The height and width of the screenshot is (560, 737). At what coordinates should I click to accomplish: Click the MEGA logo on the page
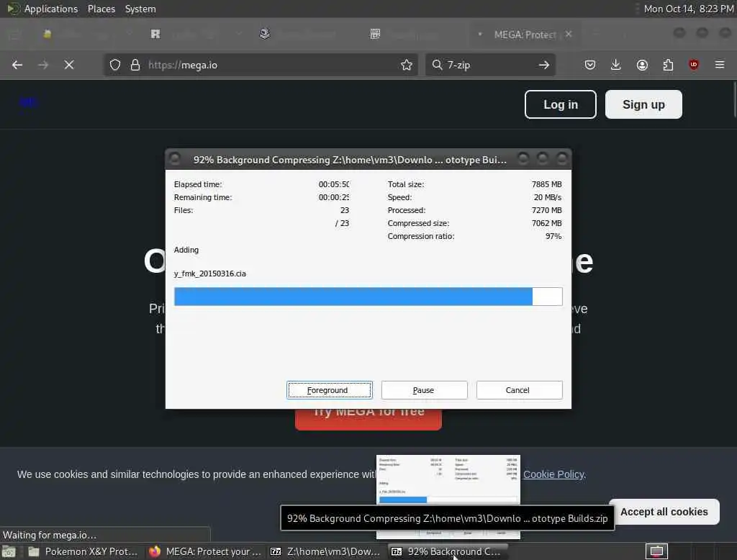click(28, 102)
